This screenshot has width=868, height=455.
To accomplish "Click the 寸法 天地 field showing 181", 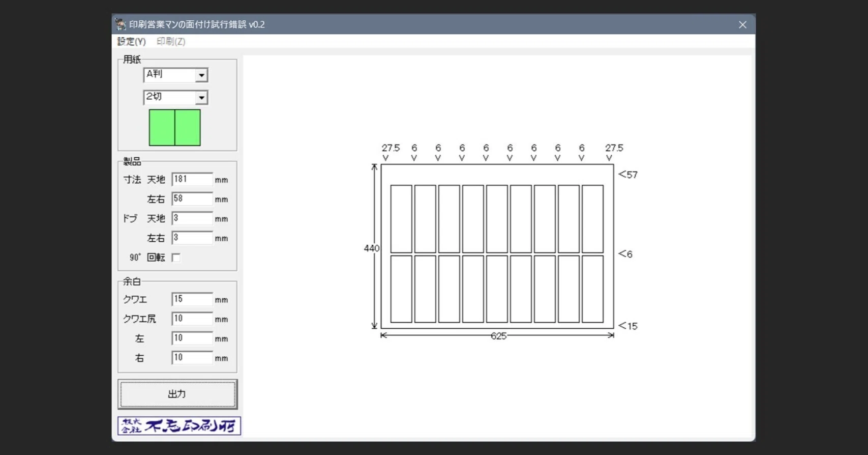I will click(x=192, y=179).
